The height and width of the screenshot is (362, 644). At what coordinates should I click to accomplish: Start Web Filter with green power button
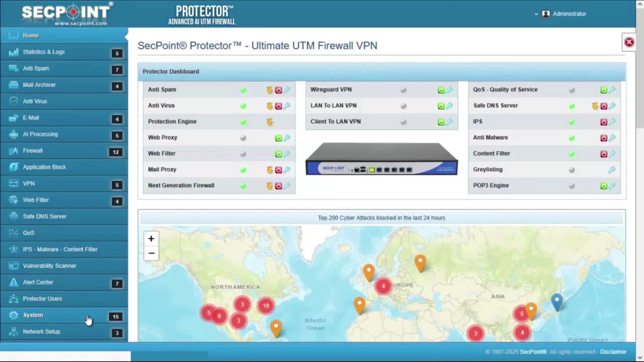(x=278, y=154)
